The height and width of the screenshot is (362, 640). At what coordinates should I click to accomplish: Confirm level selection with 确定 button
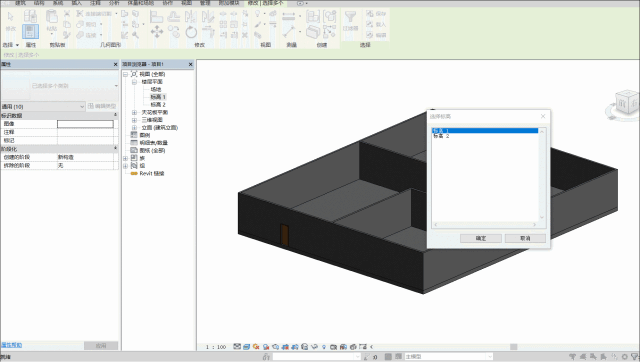(481, 238)
